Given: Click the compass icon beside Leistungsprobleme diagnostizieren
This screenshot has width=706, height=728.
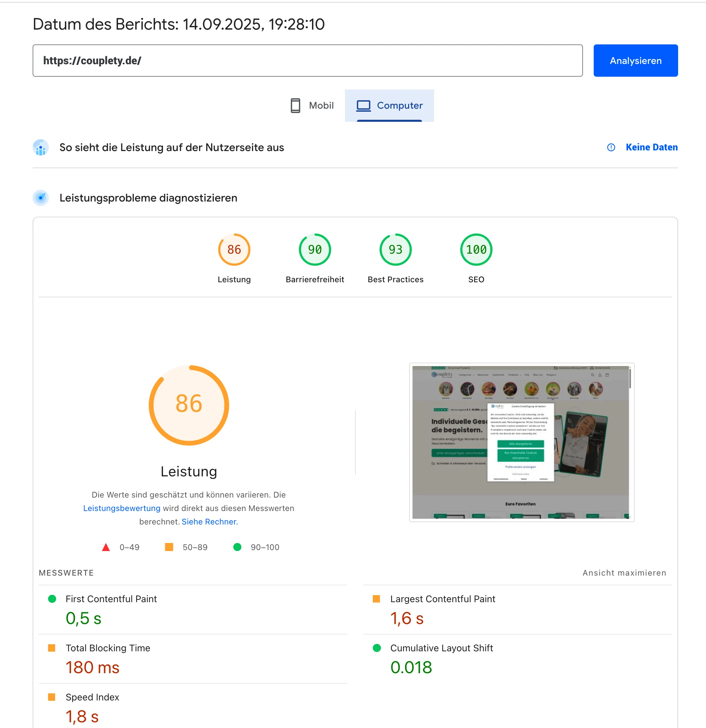Looking at the screenshot, I should click(x=40, y=197).
